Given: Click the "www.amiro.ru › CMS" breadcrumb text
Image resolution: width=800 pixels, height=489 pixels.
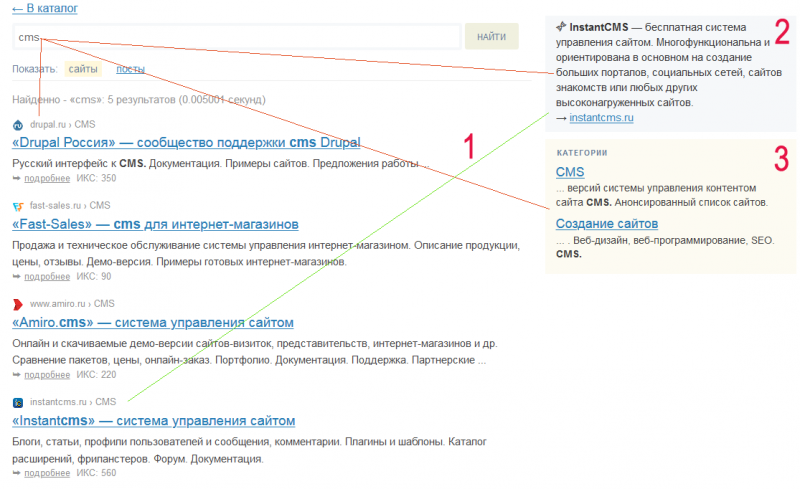Looking at the screenshot, I should tap(72, 304).
